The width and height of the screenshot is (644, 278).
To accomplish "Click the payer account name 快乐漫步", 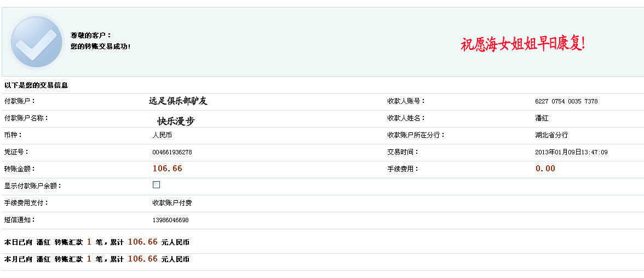I will click(176, 121).
